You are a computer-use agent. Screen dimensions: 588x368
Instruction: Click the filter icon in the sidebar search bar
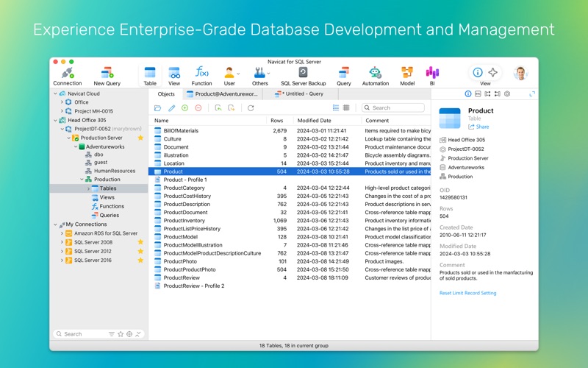pyautogui.click(x=112, y=334)
